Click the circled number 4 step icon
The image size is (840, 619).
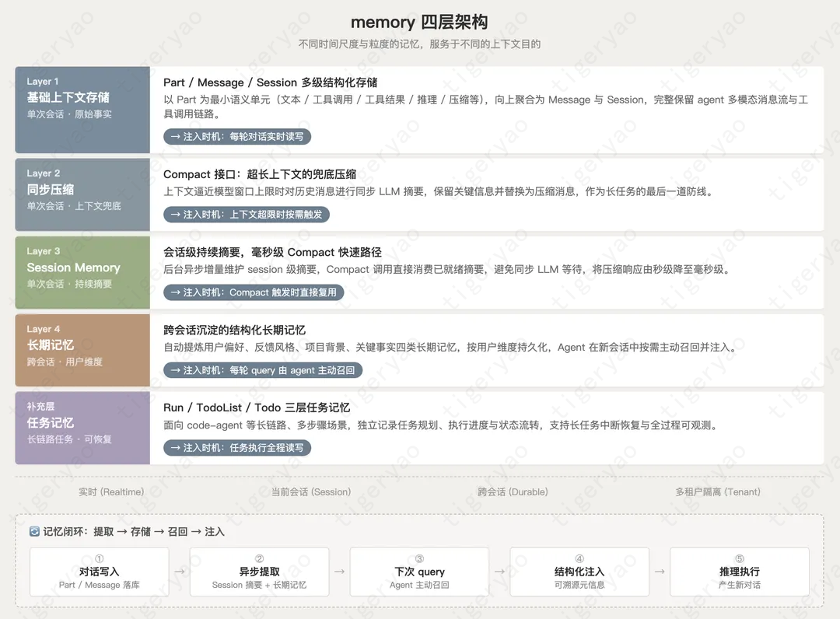coord(579,558)
